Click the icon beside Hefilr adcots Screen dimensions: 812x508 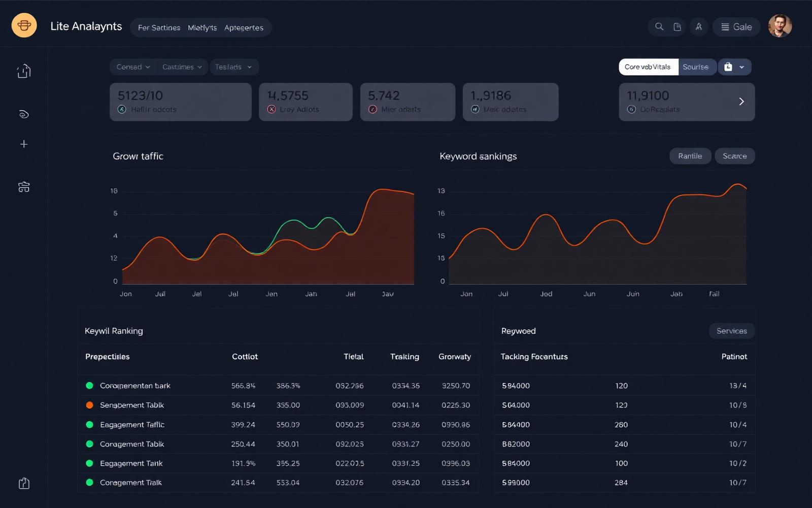(122, 109)
